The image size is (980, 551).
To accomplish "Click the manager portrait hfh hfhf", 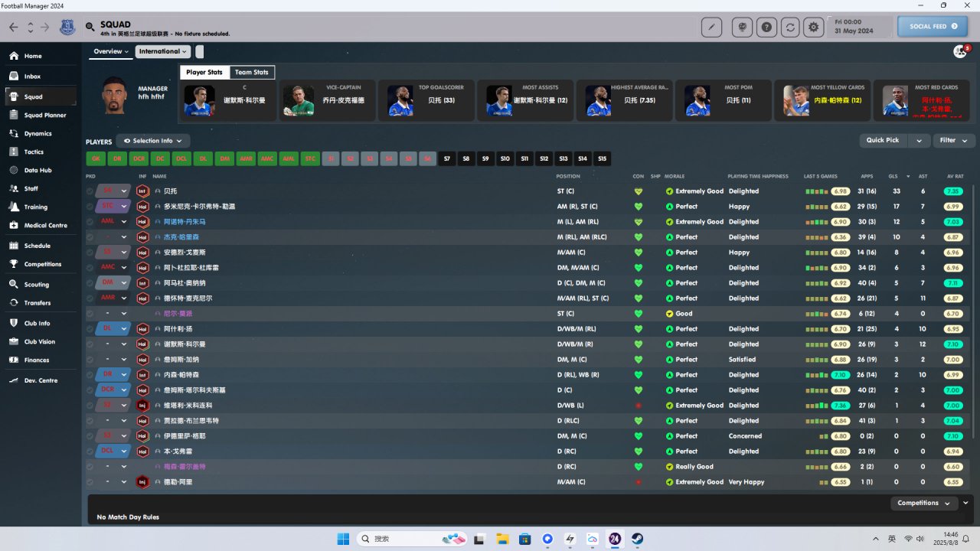I will [113, 94].
